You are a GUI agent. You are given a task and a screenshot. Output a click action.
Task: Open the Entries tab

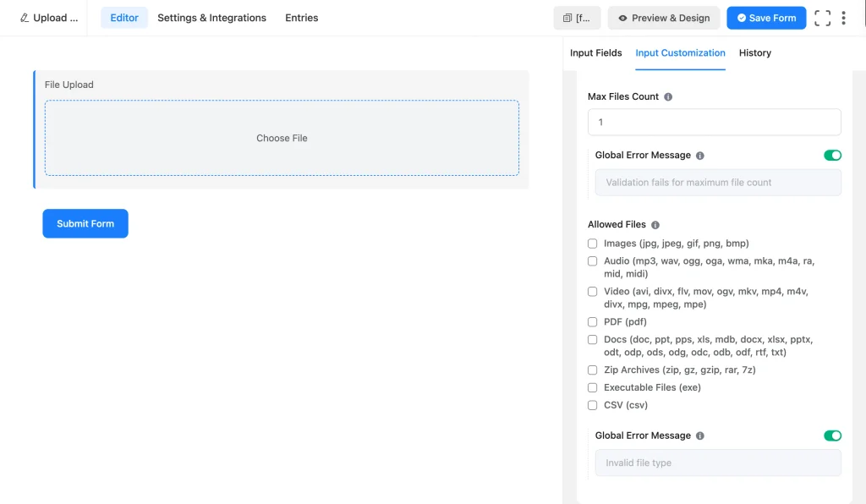pyautogui.click(x=302, y=18)
